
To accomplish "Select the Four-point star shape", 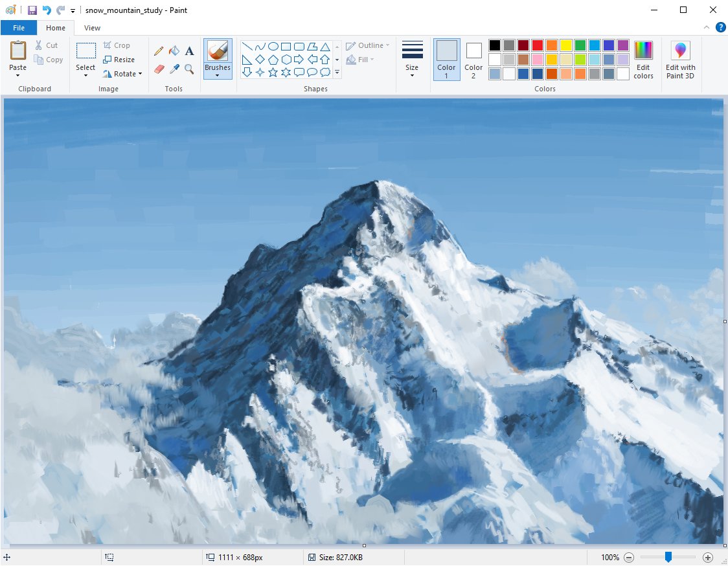I will tap(260, 72).
